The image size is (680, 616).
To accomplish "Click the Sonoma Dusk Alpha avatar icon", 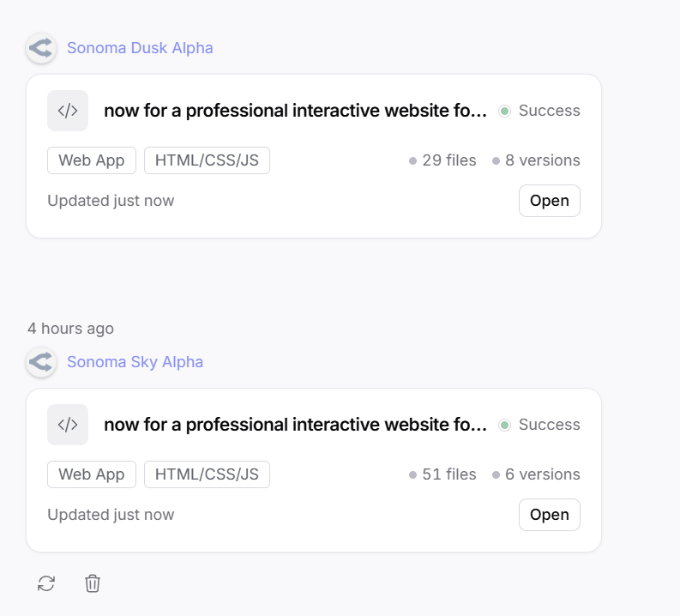I will (x=40, y=48).
